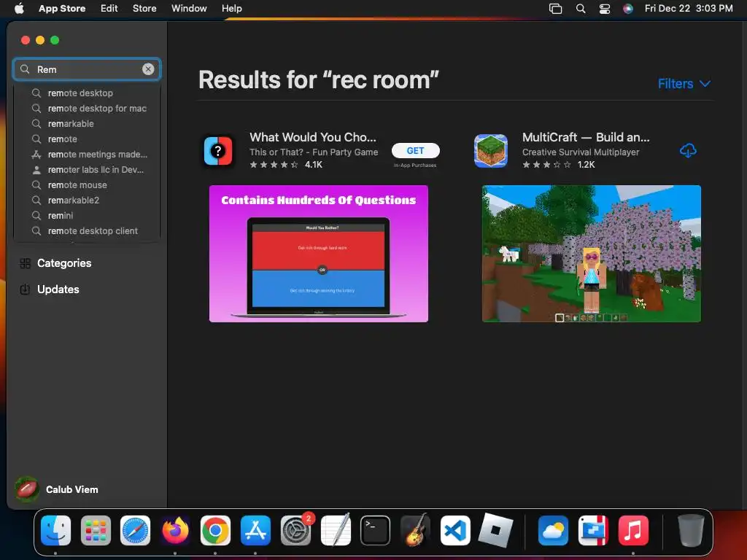The image size is (747, 560).
Task: Launch Firefox from the Dock
Action: tap(175, 530)
